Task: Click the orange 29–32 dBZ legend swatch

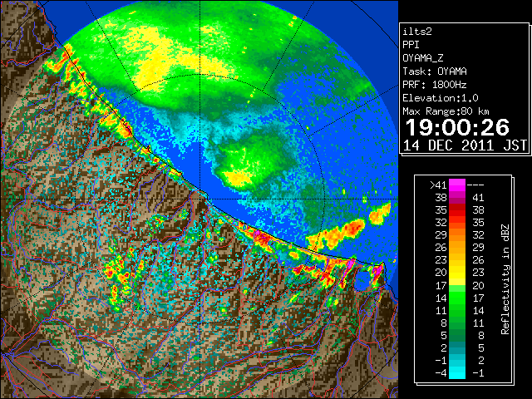Action: point(457,235)
